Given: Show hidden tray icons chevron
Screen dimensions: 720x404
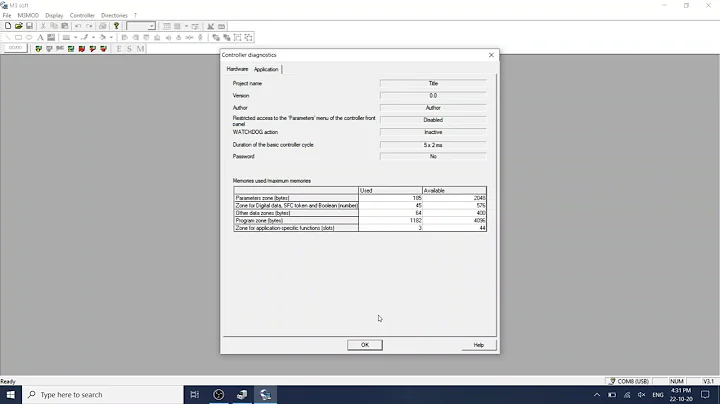Looking at the screenshot, I should [x=596, y=395].
